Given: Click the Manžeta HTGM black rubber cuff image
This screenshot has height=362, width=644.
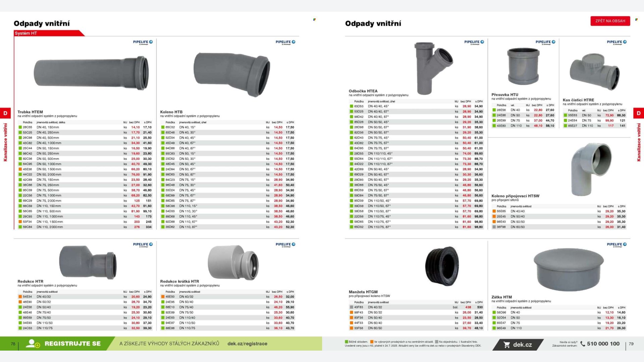Looking at the screenshot, I should click(441, 266).
